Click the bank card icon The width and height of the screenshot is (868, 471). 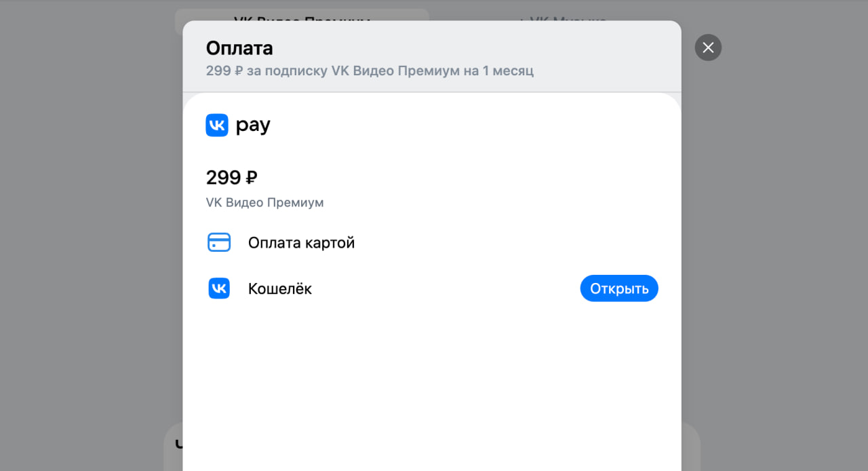tap(219, 243)
